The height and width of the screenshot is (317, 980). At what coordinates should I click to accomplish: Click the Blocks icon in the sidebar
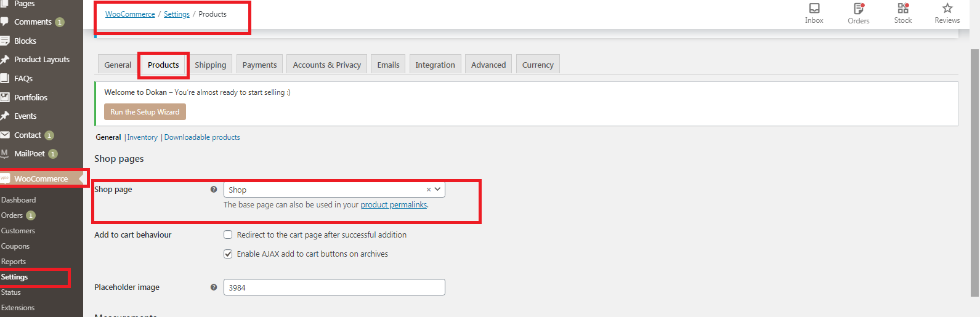5,41
